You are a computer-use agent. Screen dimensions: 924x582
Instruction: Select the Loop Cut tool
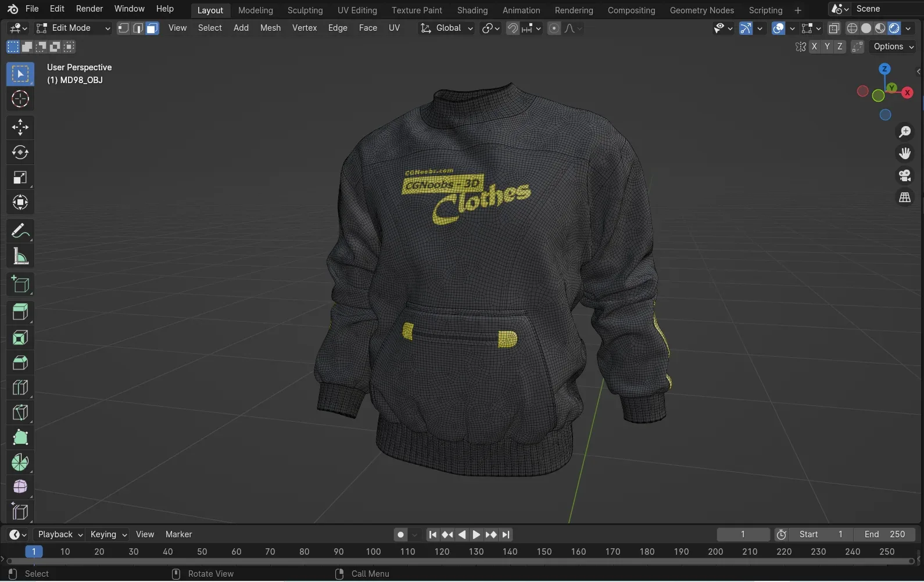click(x=20, y=387)
